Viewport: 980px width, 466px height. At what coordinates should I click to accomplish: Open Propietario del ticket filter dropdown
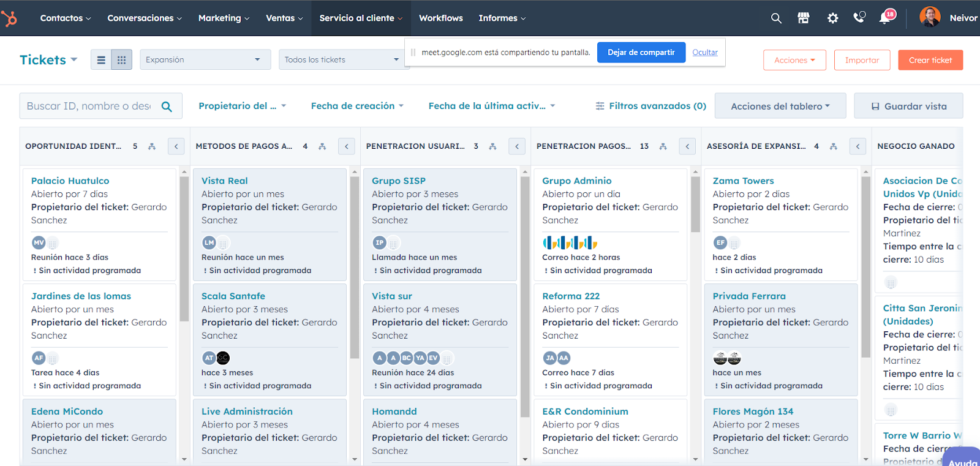243,106
